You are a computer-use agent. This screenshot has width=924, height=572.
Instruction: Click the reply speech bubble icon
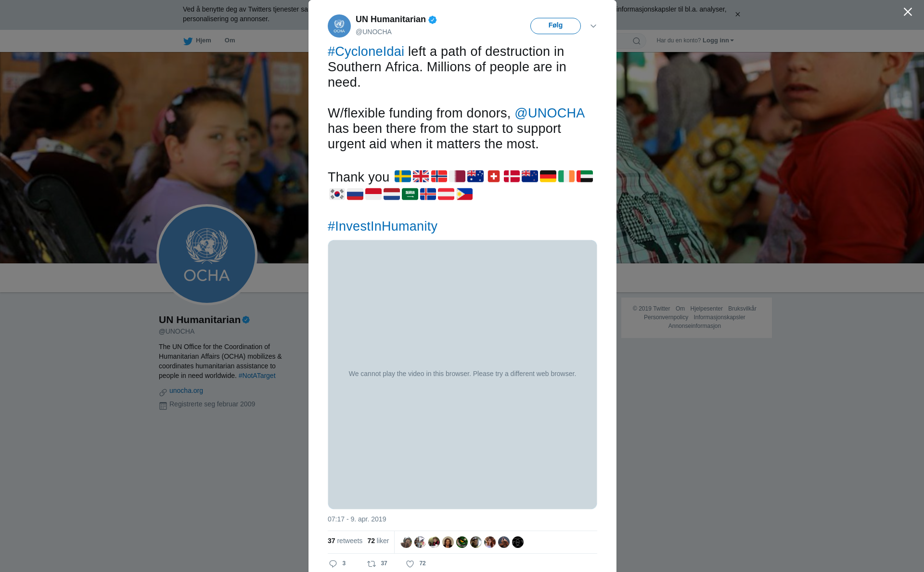333,564
